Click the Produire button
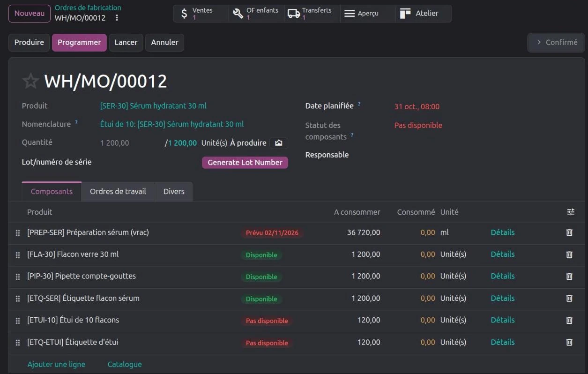The image size is (588, 374). tap(29, 43)
